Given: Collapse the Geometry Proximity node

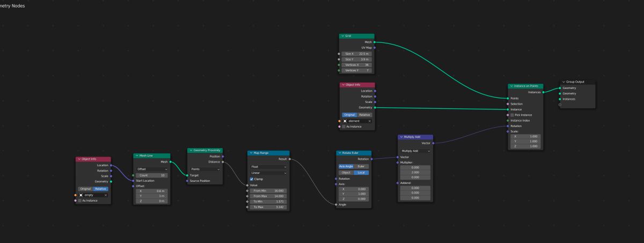Looking at the screenshot, I should [x=191, y=150].
